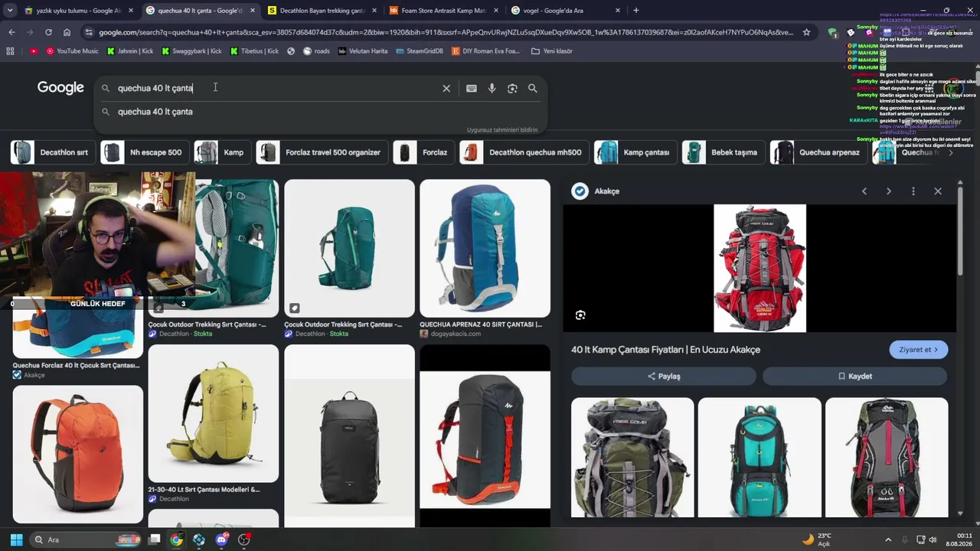Image resolution: width=980 pixels, height=551 pixels.
Task: Open the Akakçe source logo in preview
Action: [580, 191]
